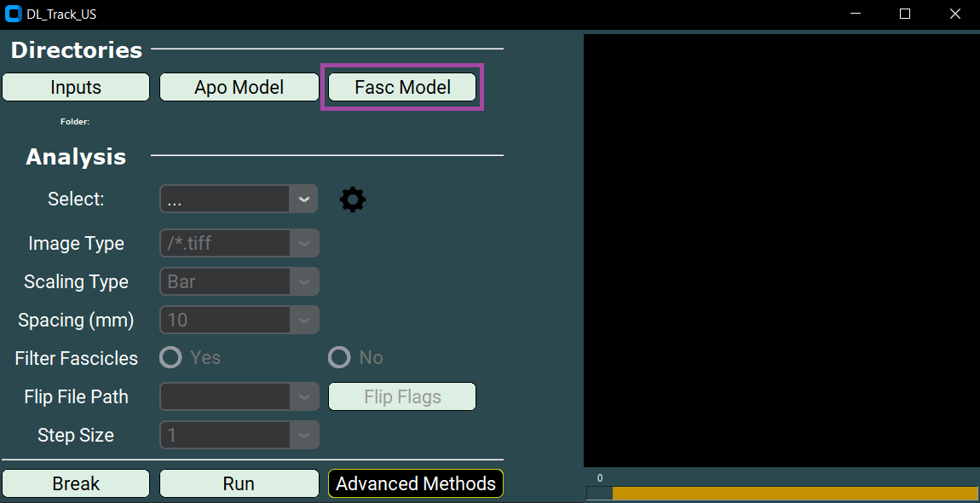The width and height of the screenshot is (980, 503).
Task: Click the Spacing dropdown chevron arrow
Action: pyautogui.click(x=306, y=320)
